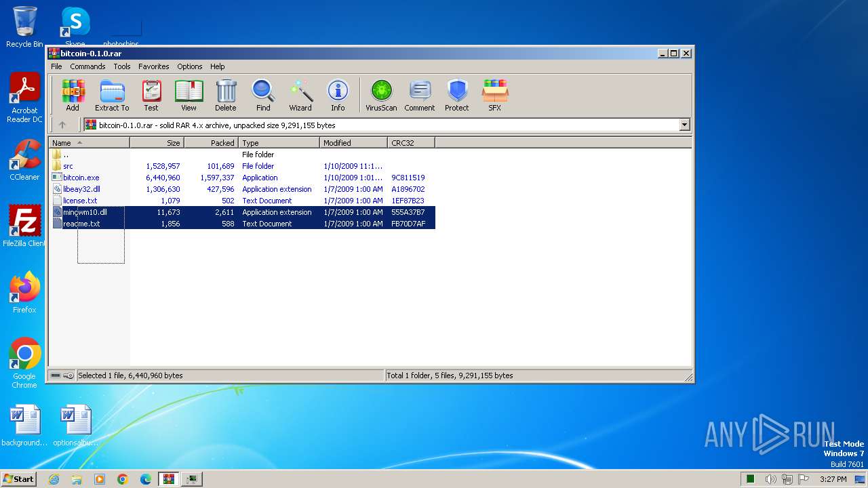Screen dimensions: 868x488
Task: Open Acrobat Reader DC desktop icon
Action: [24, 98]
